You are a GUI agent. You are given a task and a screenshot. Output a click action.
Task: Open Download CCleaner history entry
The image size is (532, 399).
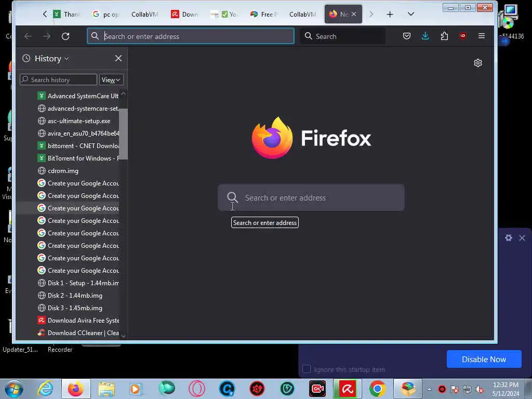78,333
